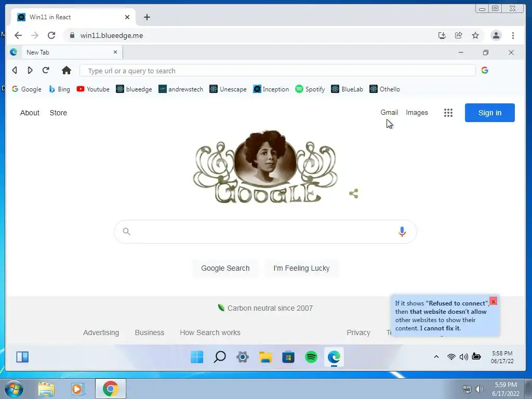
Task: Open the Win11 Start menu
Action: (197, 357)
